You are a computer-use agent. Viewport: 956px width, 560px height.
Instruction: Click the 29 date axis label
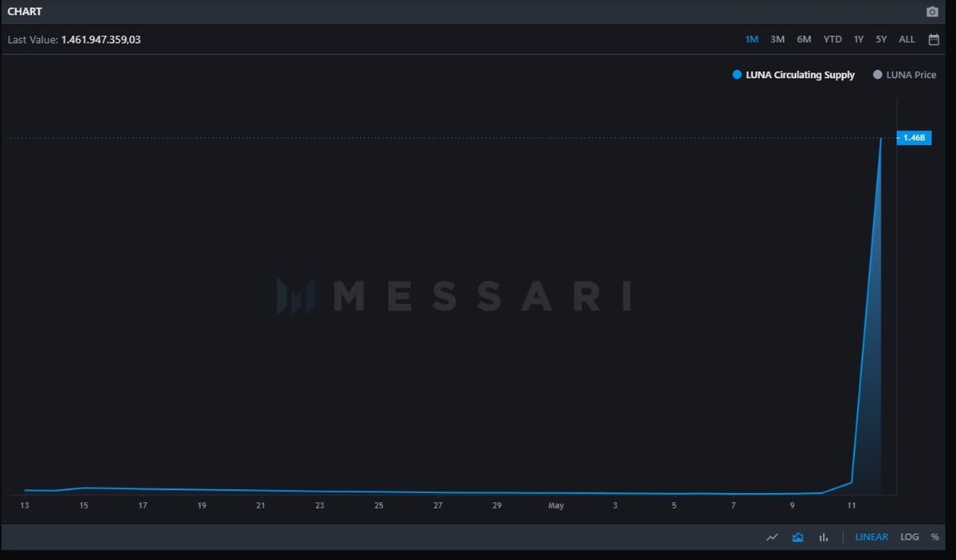click(497, 506)
